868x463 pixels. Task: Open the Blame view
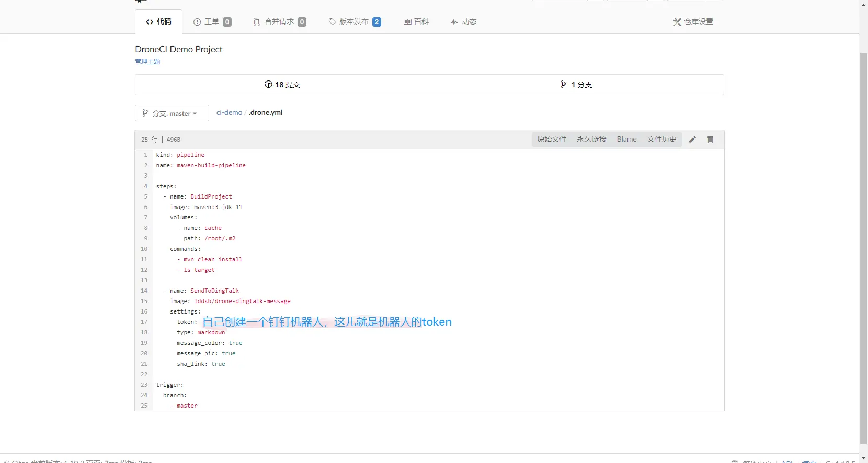[626, 140]
